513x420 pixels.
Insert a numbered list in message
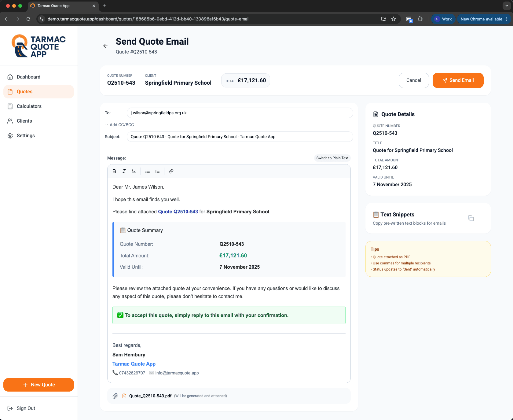click(x=157, y=171)
